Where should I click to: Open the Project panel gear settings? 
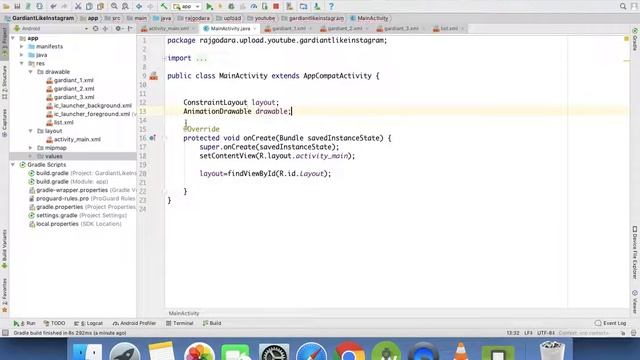pyautogui.click(x=118, y=29)
